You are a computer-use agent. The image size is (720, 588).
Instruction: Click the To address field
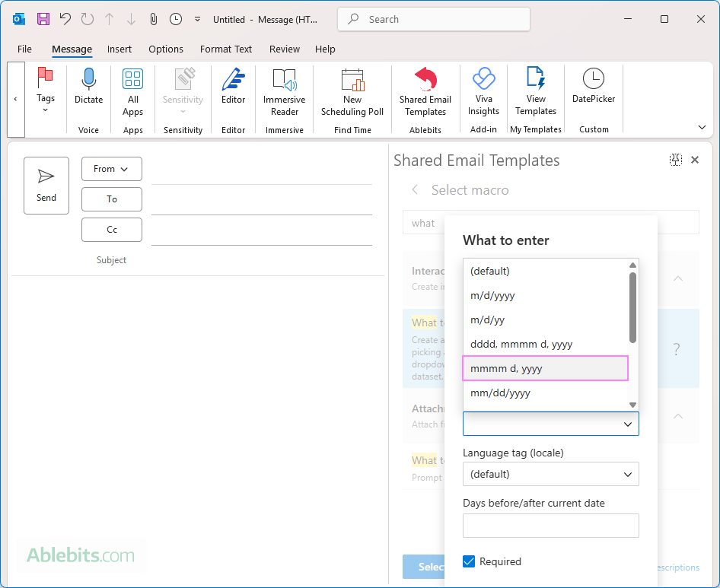coord(262,202)
